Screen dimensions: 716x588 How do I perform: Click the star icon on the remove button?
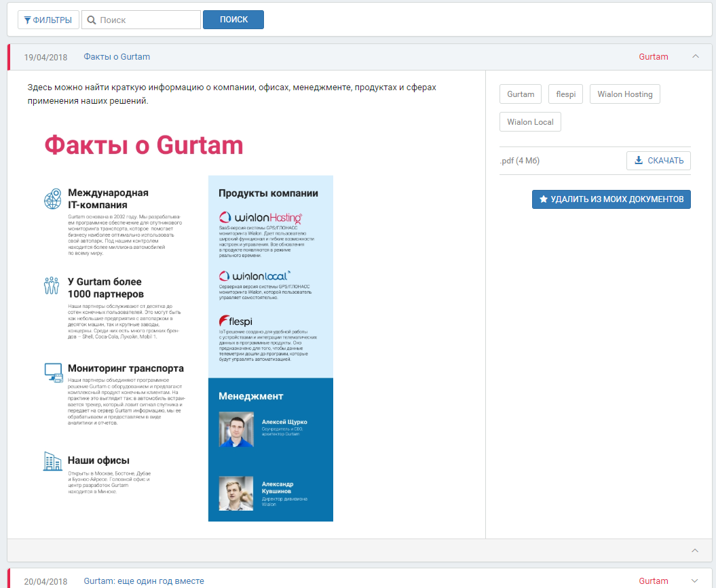coord(543,199)
